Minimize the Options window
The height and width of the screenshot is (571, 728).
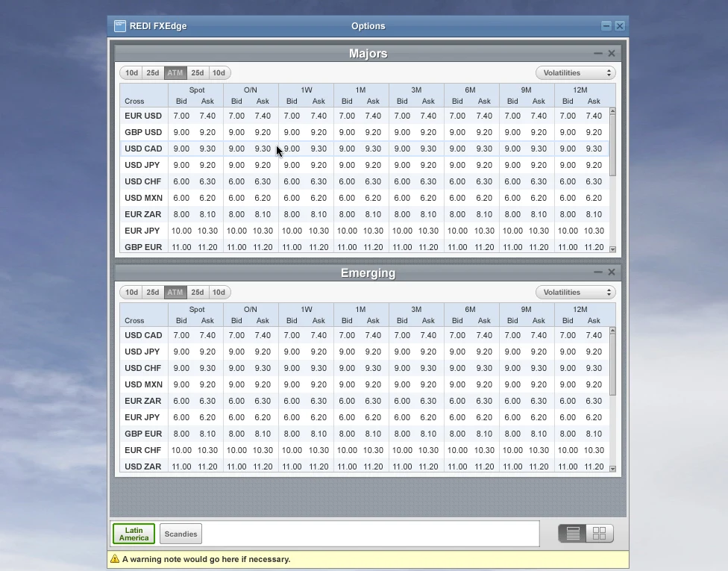[x=606, y=26]
